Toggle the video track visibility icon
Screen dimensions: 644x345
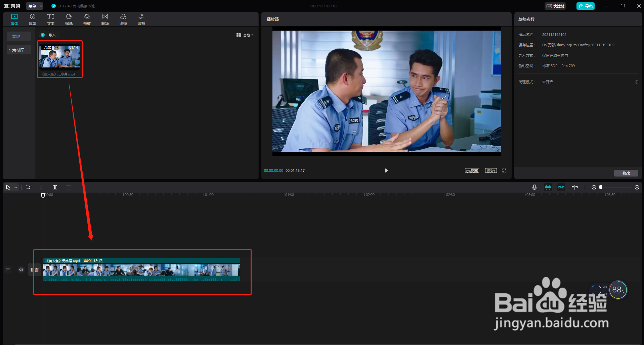coord(8,269)
